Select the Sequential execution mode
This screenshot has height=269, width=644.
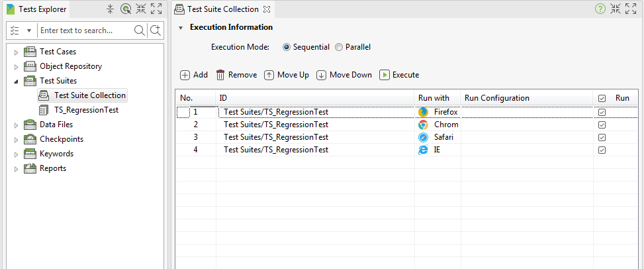coord(287,47)
